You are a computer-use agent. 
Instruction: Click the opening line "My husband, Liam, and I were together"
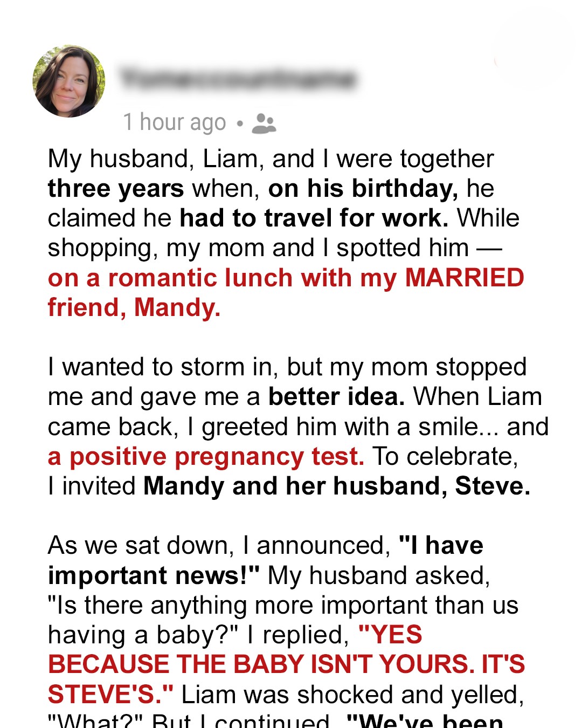271,159
